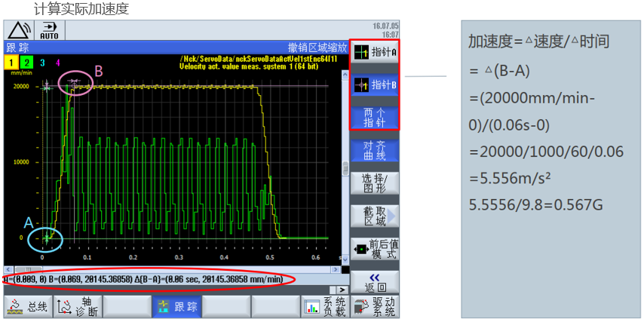The height and width of the screenshot is (322, 644).
Task: Toggle the 对齐曲线 snap to curve softkey
Action: (x=374, y=150)
